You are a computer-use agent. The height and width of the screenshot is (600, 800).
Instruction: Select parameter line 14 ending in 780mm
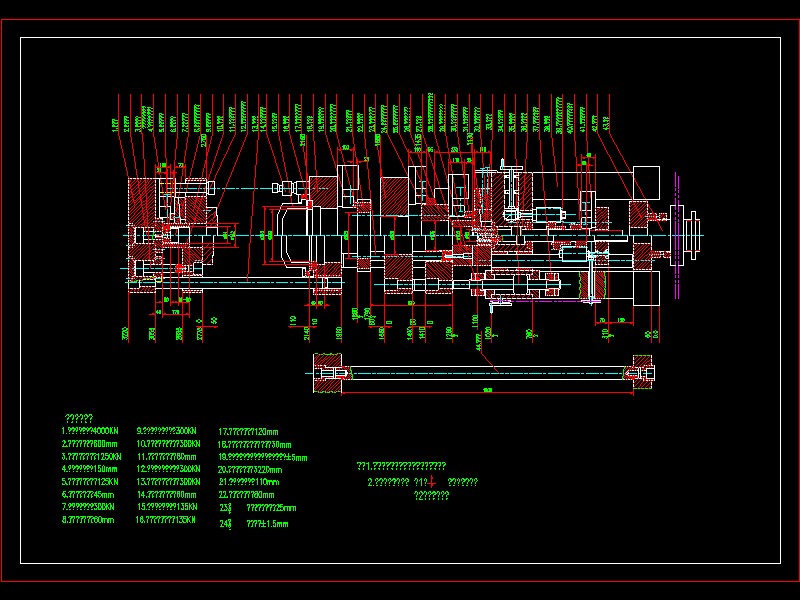(166, 494)
